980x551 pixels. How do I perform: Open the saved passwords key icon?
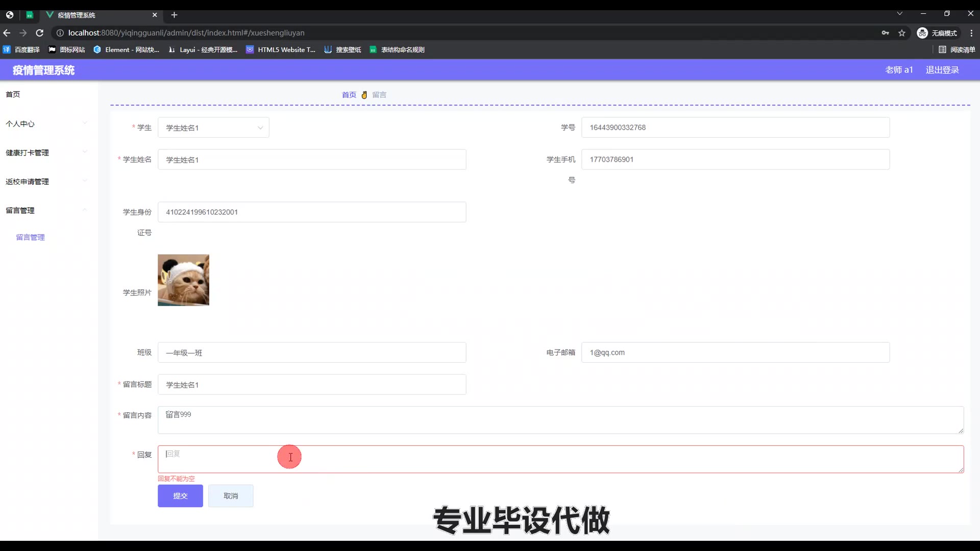(x=886, y=33)
